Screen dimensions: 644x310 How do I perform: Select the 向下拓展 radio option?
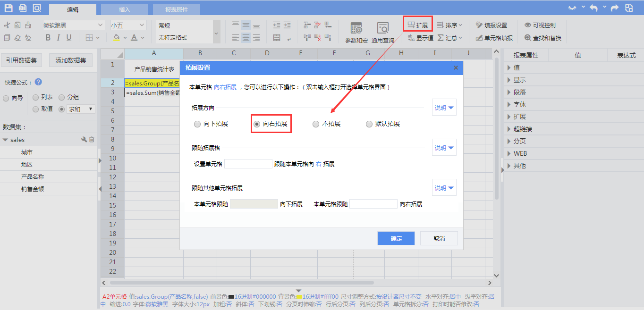pyautogui.click(x=197, y=124)
